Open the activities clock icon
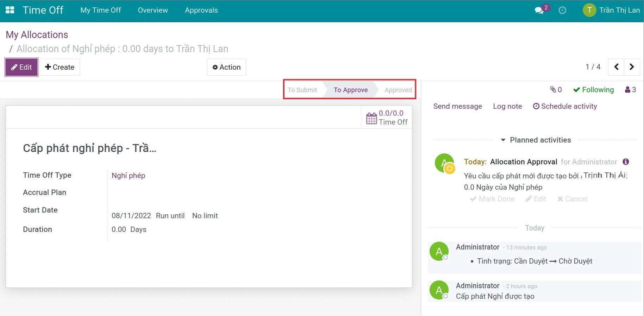The image size is (644, 316). click(x=562, y=10)
